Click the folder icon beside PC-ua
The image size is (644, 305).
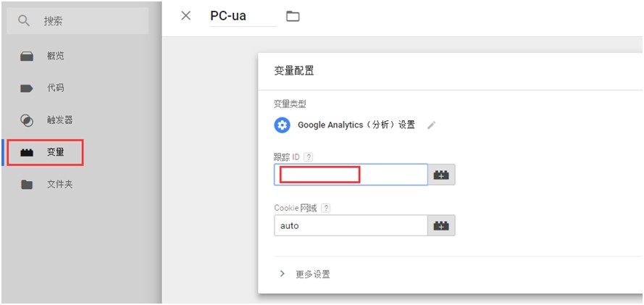pyautogui.click(x=293, y=16)
